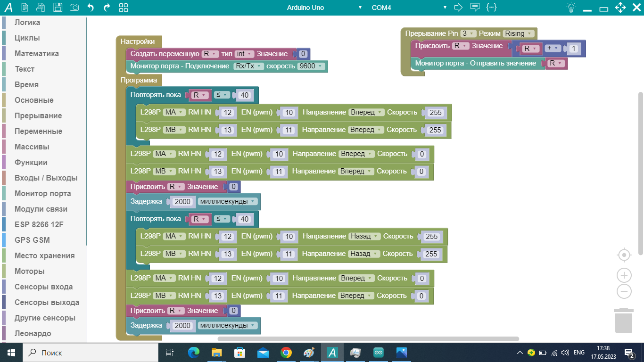Image resolution: width=644 pixels, height=362 pixels.
Task: Click the ArduBlock logo icon
Action: (x=8, y=8)
